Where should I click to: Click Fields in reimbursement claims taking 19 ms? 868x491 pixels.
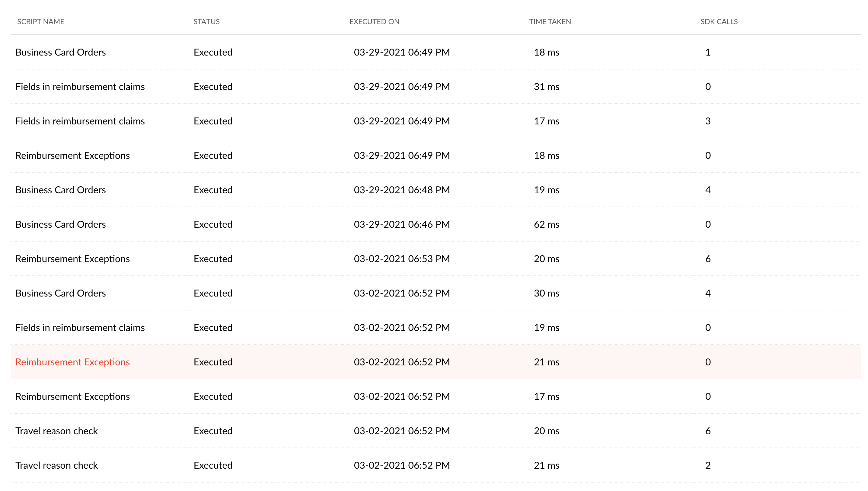pyautogui.click(x=80, y=327)
